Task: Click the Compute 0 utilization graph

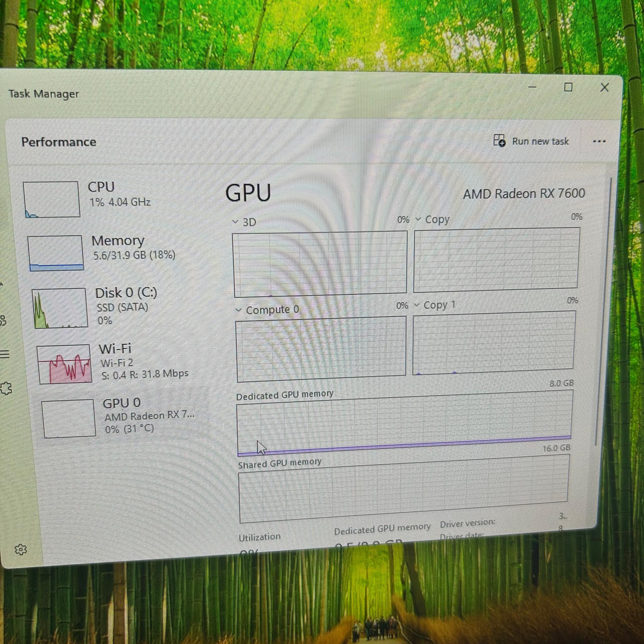Action: (321, 349)
